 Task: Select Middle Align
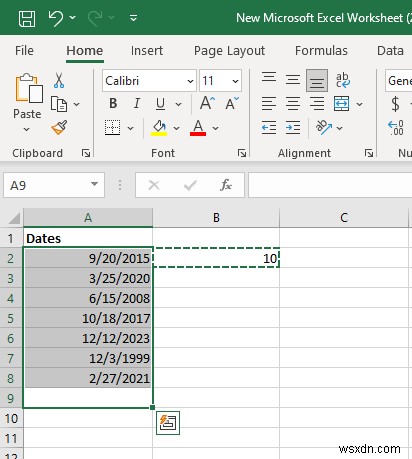(293, 80)
